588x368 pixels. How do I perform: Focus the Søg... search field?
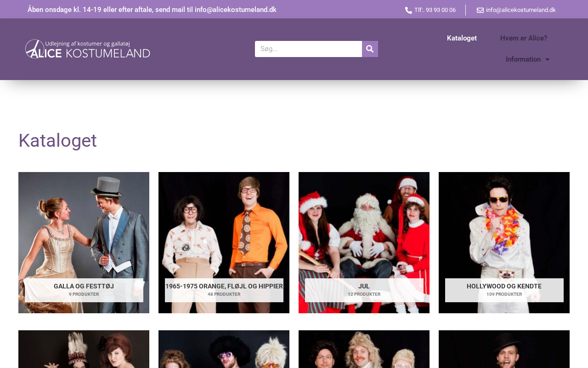pos(308,49)
